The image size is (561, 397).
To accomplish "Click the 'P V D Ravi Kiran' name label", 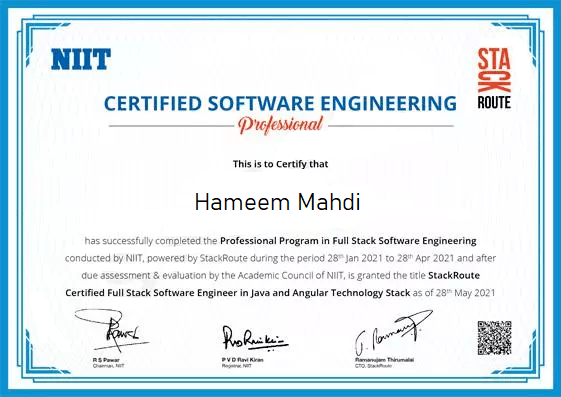I will point(243,360).
